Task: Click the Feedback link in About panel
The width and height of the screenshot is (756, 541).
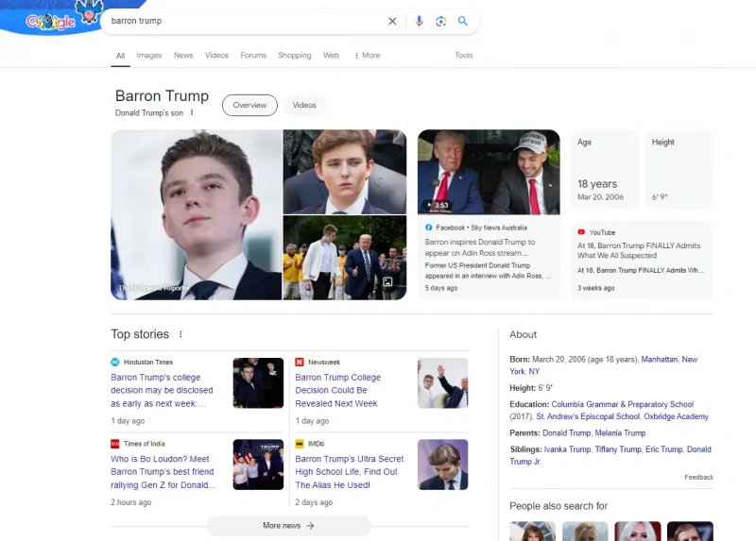Action: [x=698, y=477]
